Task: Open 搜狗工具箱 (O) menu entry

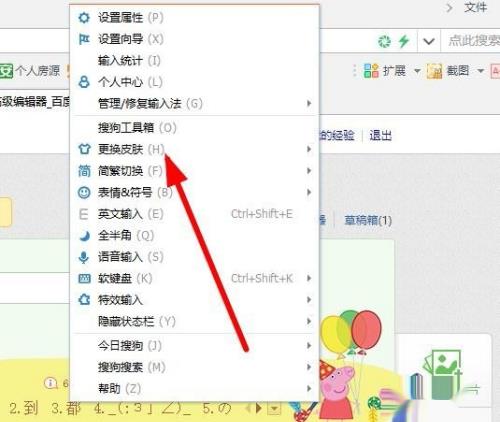Action: [194, 128]
